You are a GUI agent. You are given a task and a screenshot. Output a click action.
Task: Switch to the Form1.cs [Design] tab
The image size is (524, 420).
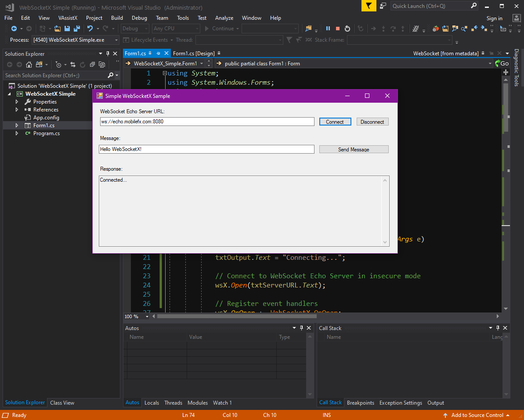coord(194,54)
